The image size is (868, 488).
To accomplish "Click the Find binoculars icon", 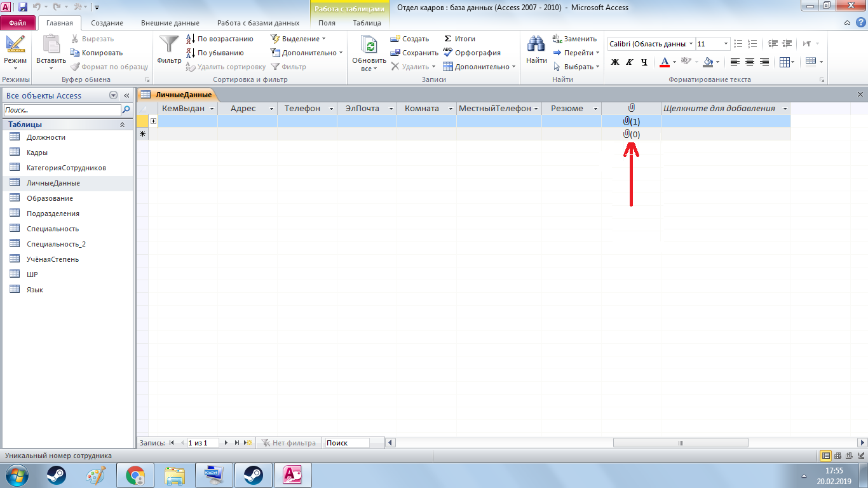I will pyautogui.click(x=536, y=44).
